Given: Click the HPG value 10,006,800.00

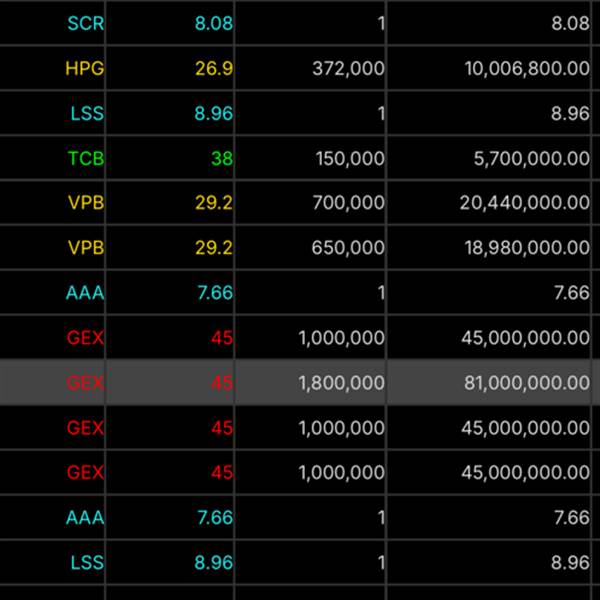Looking at the screenshot, I should click(527, 68).
